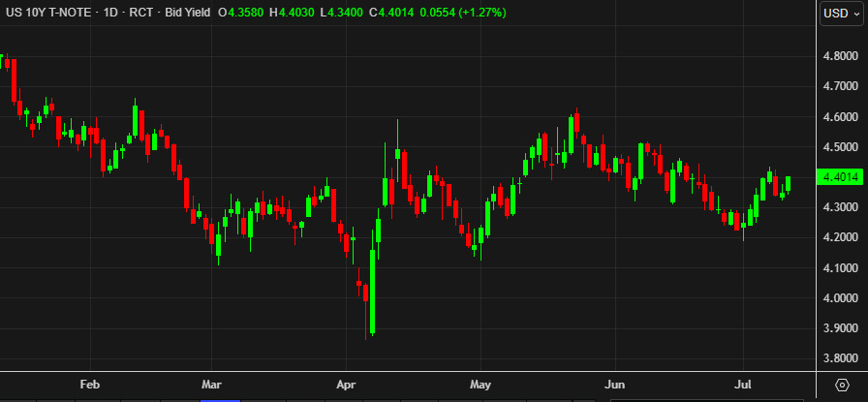Select the Jul label on time axis
This screenshot has width=868, height=402.
[742, 385]
